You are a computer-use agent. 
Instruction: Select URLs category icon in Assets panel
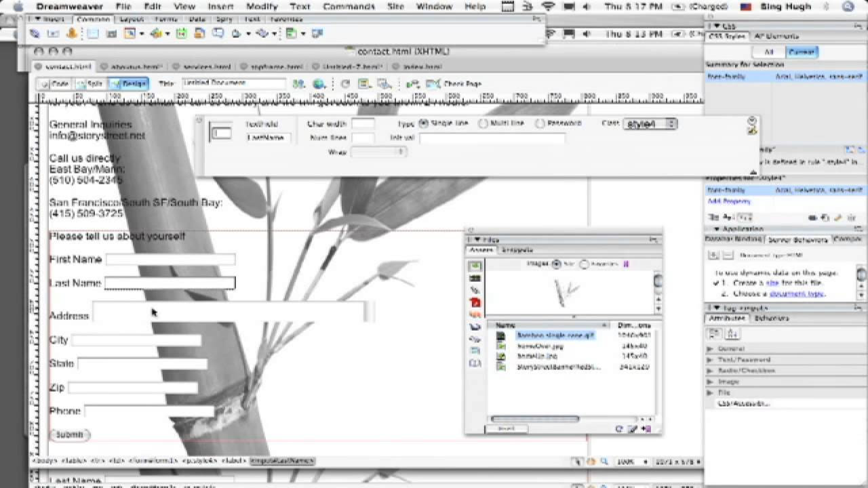click(x=475, y=291)
